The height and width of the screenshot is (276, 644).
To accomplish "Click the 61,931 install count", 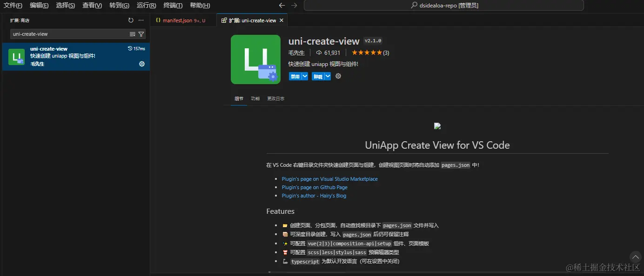I will pos(332,53).
